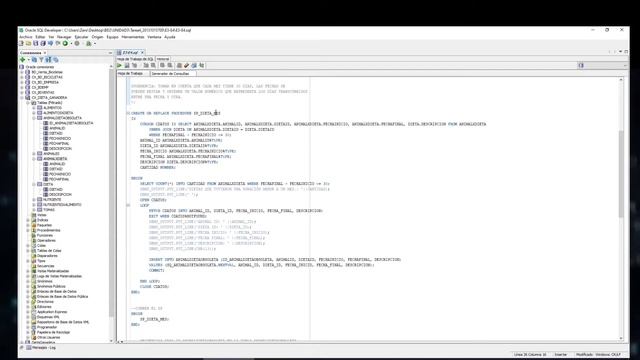Click the editor's vertical scrollbar thumb
The image size is (640, 360).
621,173
